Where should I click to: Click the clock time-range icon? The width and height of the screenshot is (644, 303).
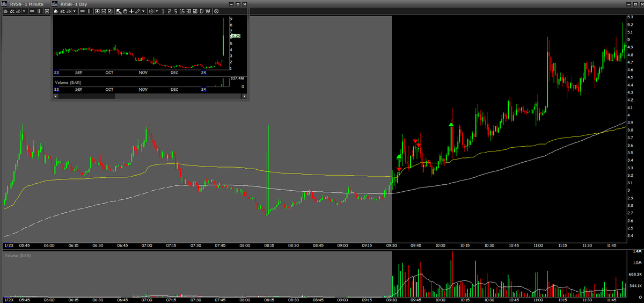point(151,11)
